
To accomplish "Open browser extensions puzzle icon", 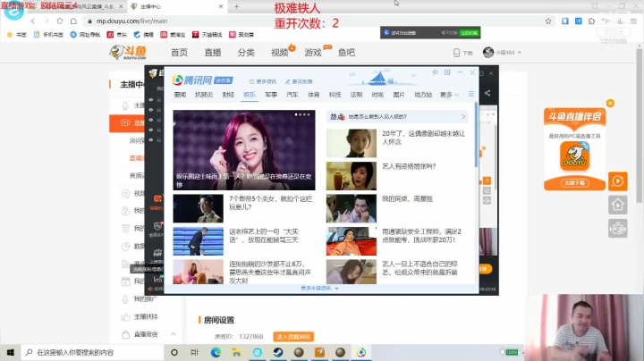I will tap(591, 21).
